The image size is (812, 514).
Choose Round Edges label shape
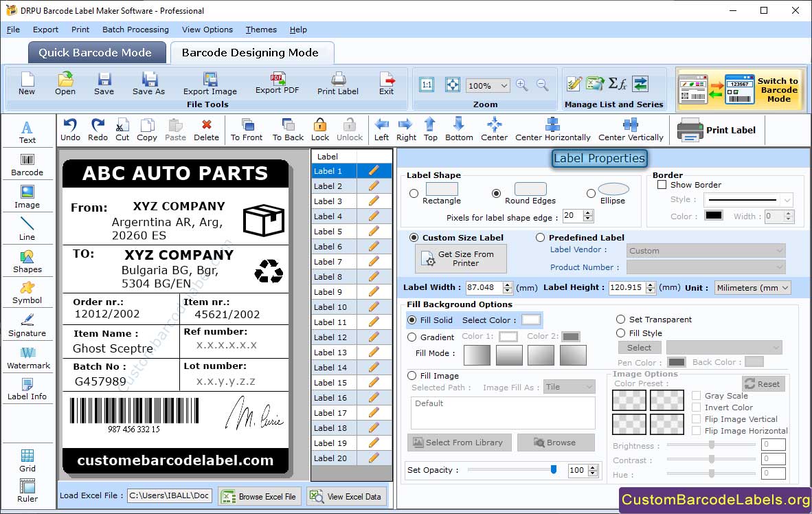coord(496,194)
